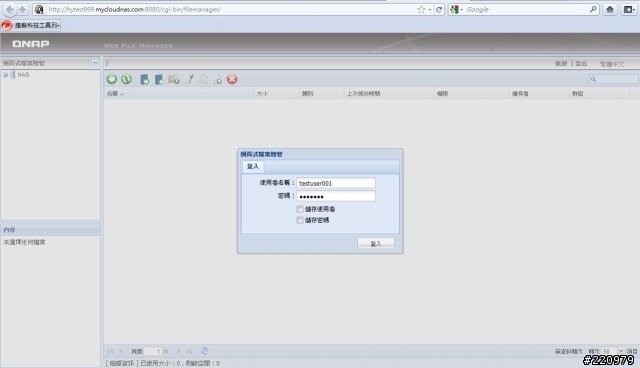Screen dimensions: 640x368
Task: Click the browser reload icon
Action: point(439,9)
